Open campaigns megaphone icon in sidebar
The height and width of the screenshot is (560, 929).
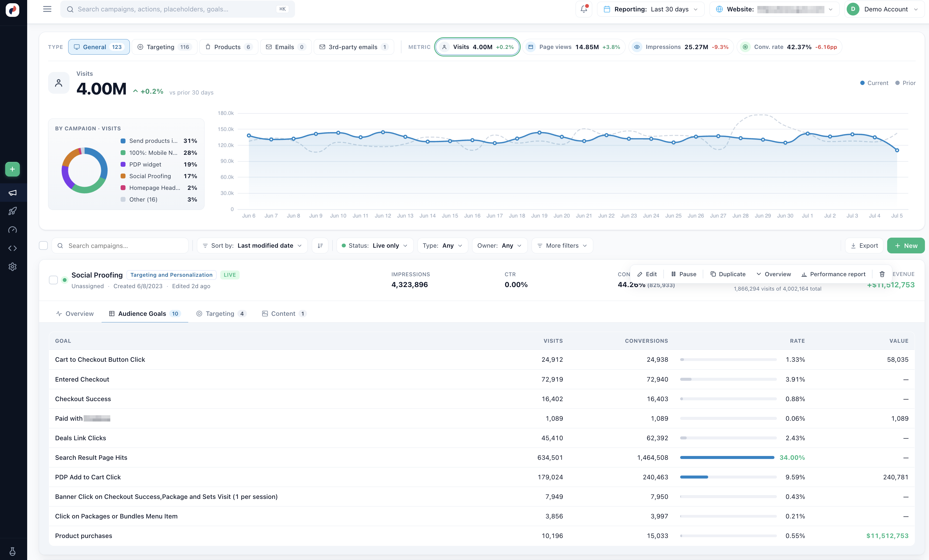(x=12, y=193)
